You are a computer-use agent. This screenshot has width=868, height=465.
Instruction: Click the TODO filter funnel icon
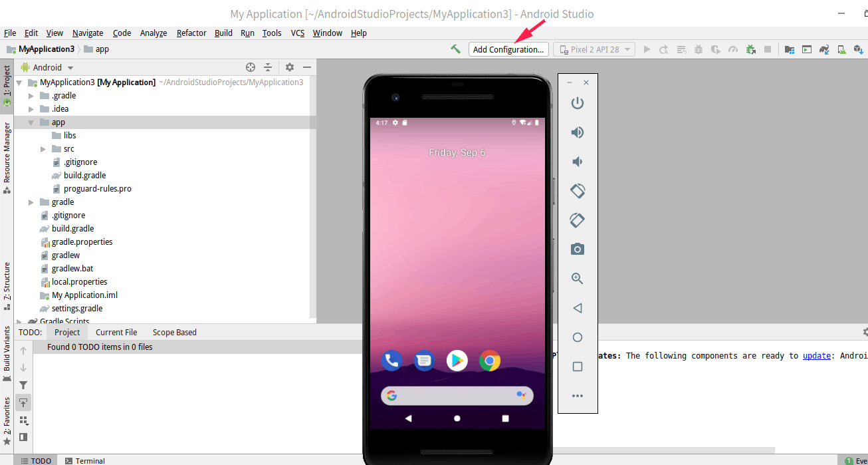click(x=23, y=385)
